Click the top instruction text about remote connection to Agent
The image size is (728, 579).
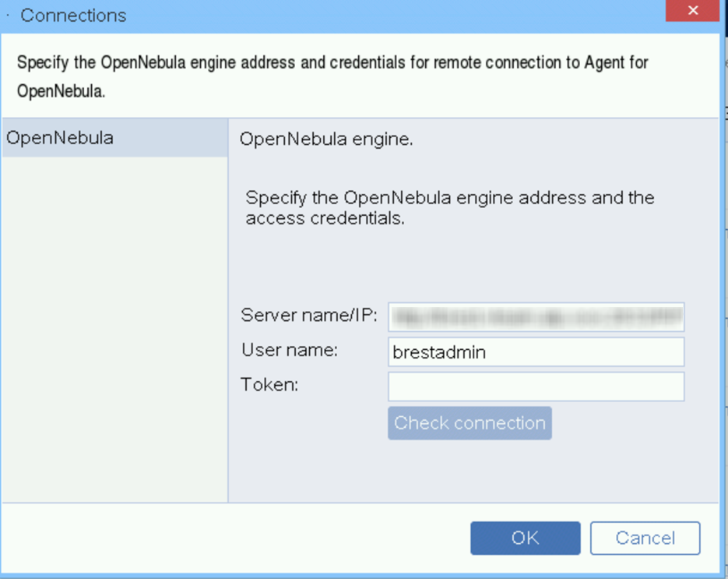coord(332,76)
